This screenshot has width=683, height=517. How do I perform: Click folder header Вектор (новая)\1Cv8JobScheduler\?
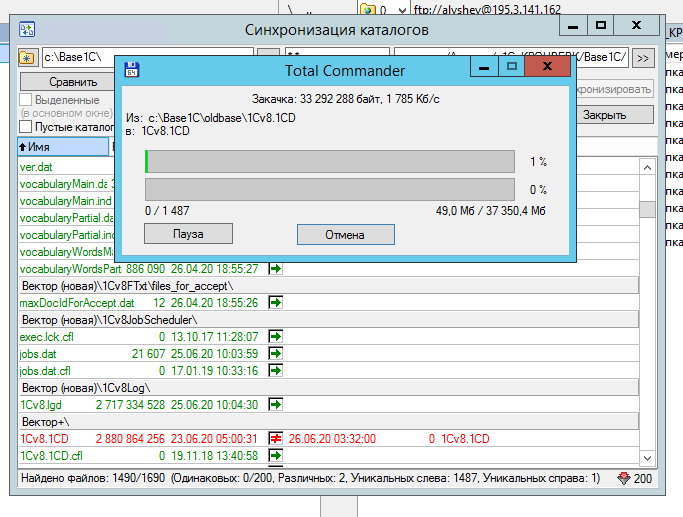tap(329, 320)
